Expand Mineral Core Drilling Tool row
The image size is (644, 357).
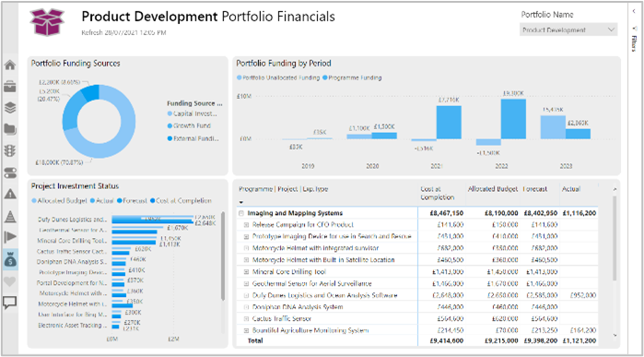[x=246, y=272]
